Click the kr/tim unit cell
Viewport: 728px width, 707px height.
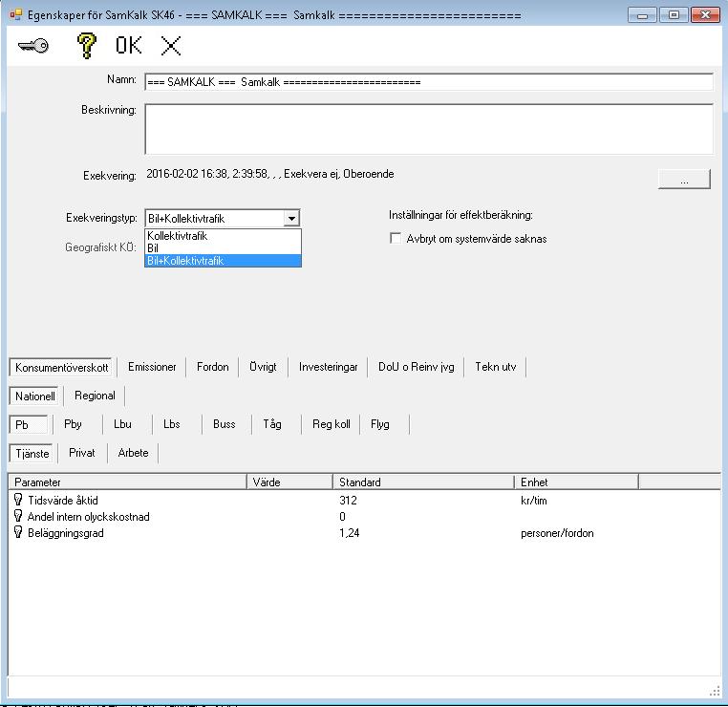click(x=534, y=501)
